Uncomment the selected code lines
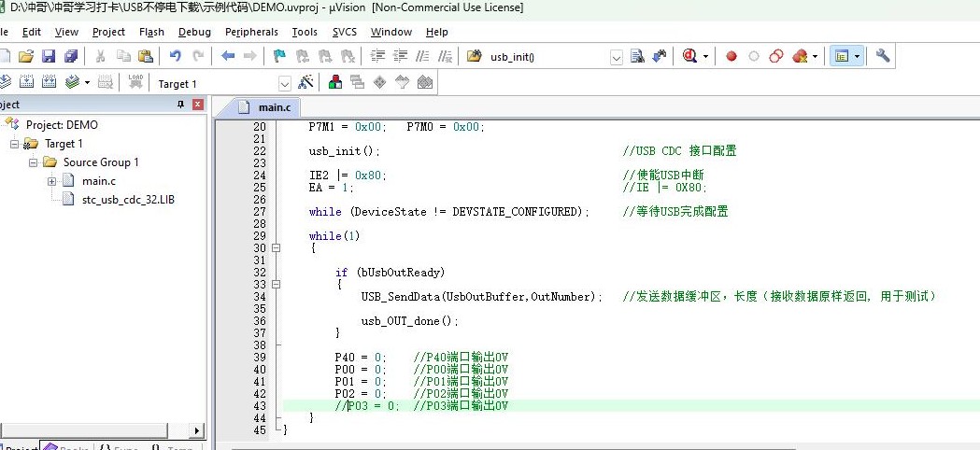Viewport: 980px width, 450px height. 445,56
